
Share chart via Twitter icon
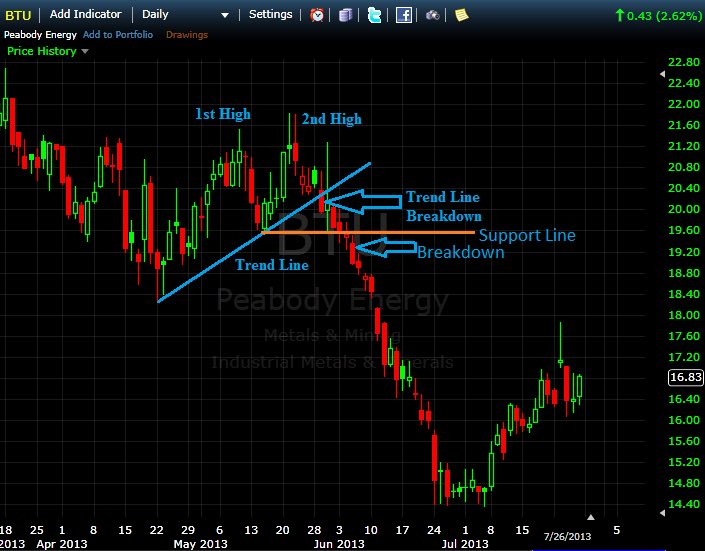click(374, 15)
